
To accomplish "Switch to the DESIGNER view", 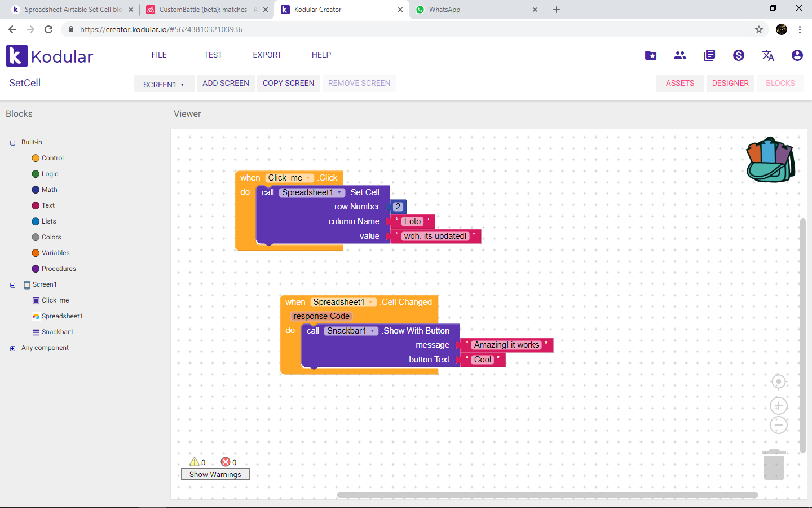I will (x=730, y=84).
